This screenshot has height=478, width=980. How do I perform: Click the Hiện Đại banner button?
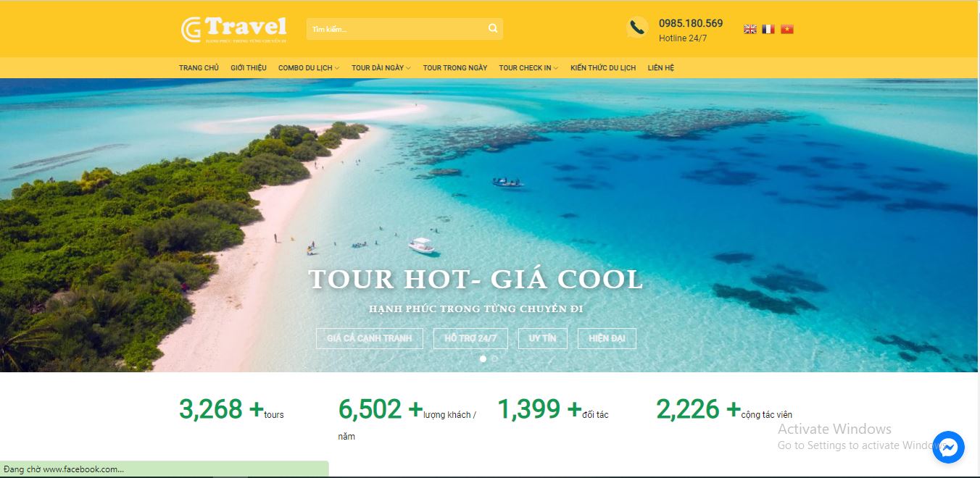click(607, 338)
